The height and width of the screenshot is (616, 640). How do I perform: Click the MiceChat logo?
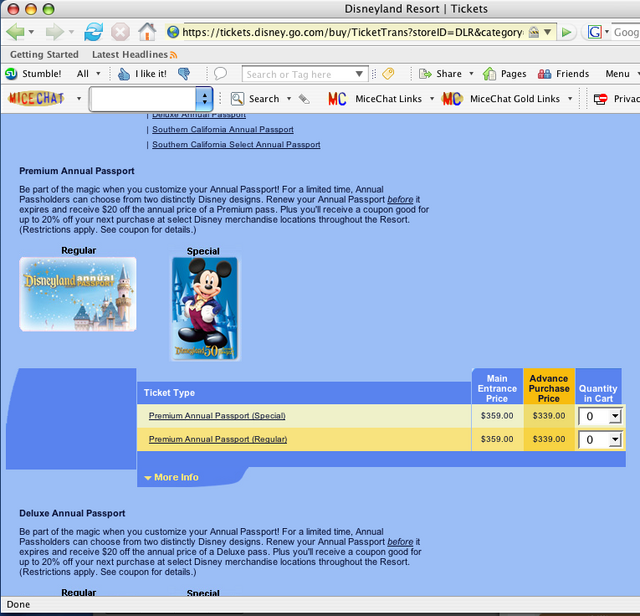pos(36,98)
